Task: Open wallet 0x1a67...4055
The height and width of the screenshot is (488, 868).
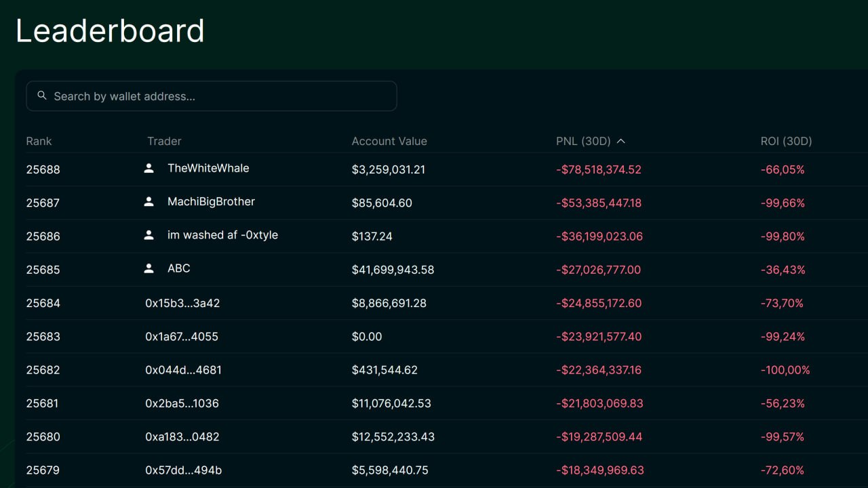Action: [182, 336]
